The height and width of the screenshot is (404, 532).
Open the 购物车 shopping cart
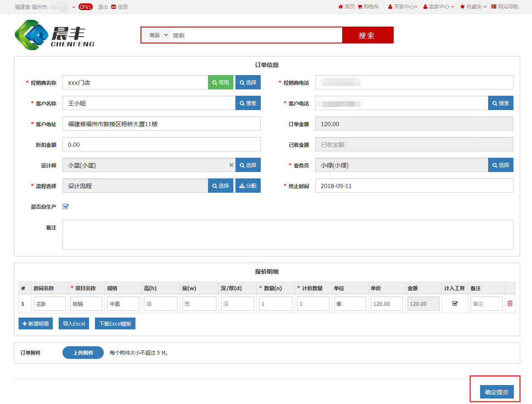[x=368, y=7]
